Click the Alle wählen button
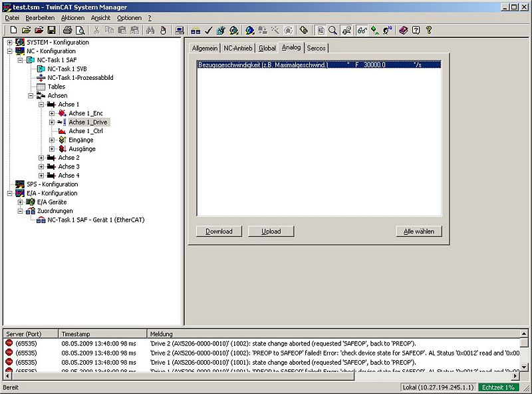Image resolution: width=532 pixels, height=394 pixels. pos(419,232)
